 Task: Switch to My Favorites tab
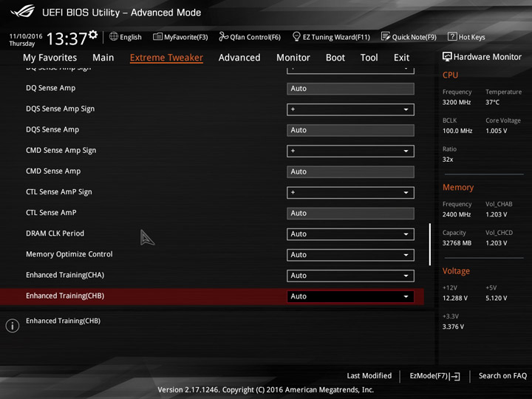pos(50,58)
